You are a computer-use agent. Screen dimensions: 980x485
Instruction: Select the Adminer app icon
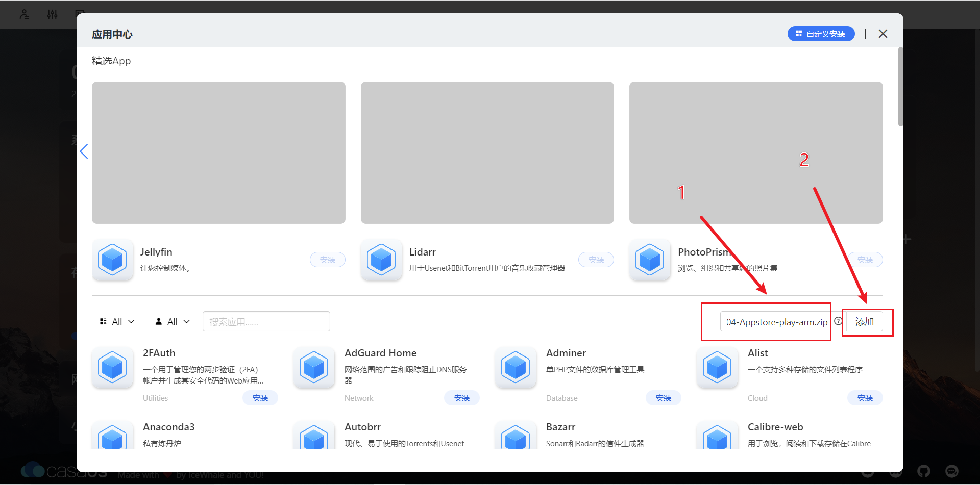(516, 367)
